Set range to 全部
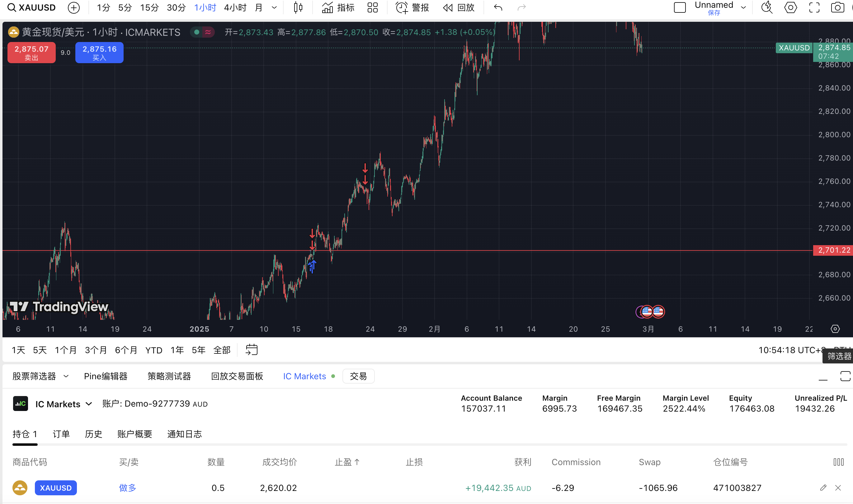The height and width of the screenshot is (504, 853). pyautogui.click(x=222, y=350)
